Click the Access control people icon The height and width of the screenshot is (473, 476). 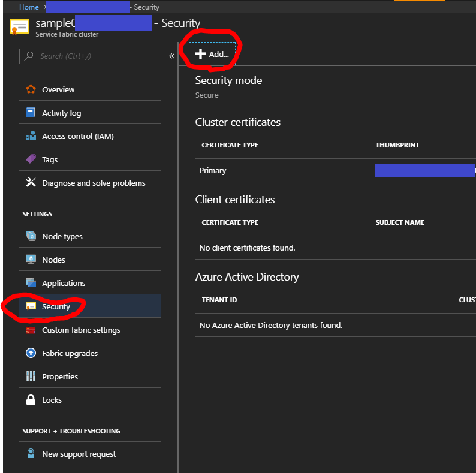pos(31,135)
